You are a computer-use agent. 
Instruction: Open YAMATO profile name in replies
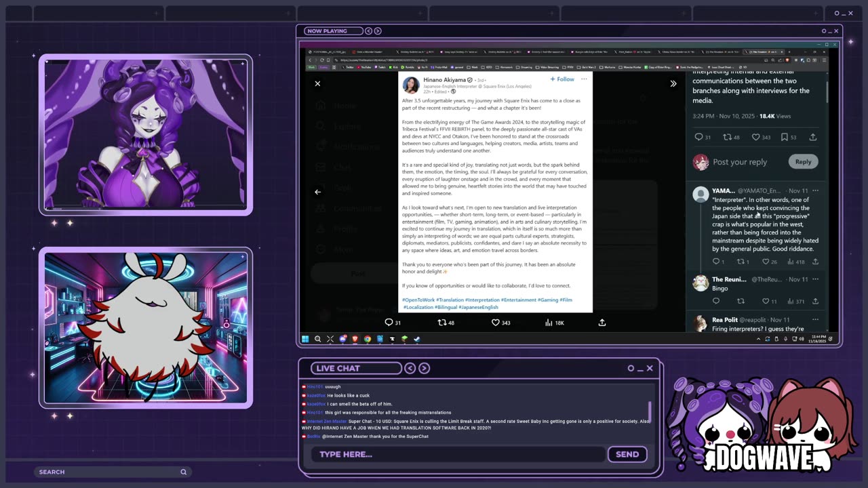point(723,191)
